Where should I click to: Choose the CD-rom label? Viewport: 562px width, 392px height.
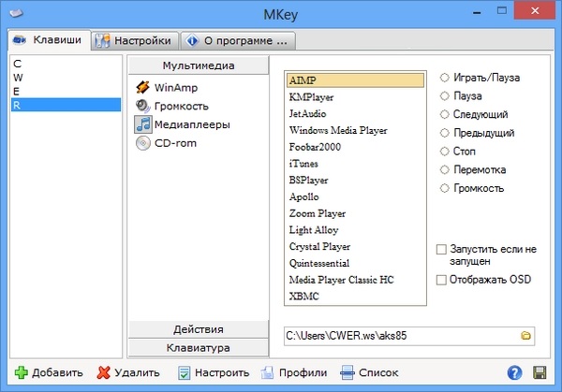click(175, 143)
